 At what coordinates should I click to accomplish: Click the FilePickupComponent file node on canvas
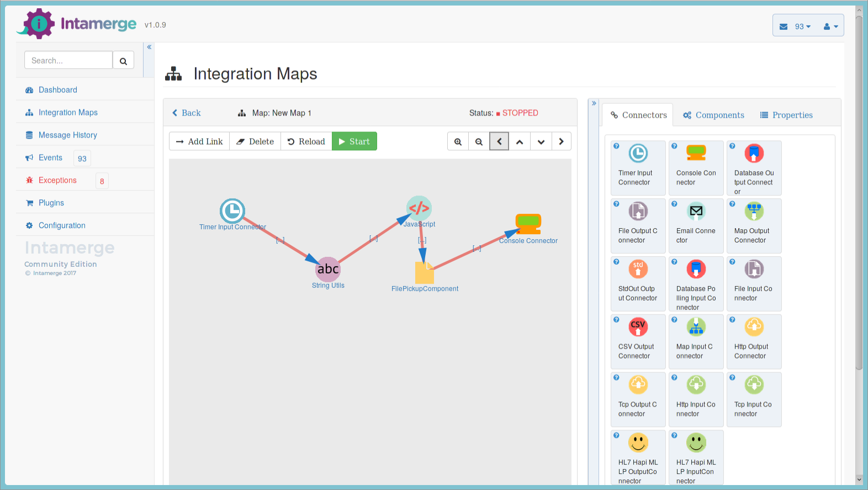[425, 273]
